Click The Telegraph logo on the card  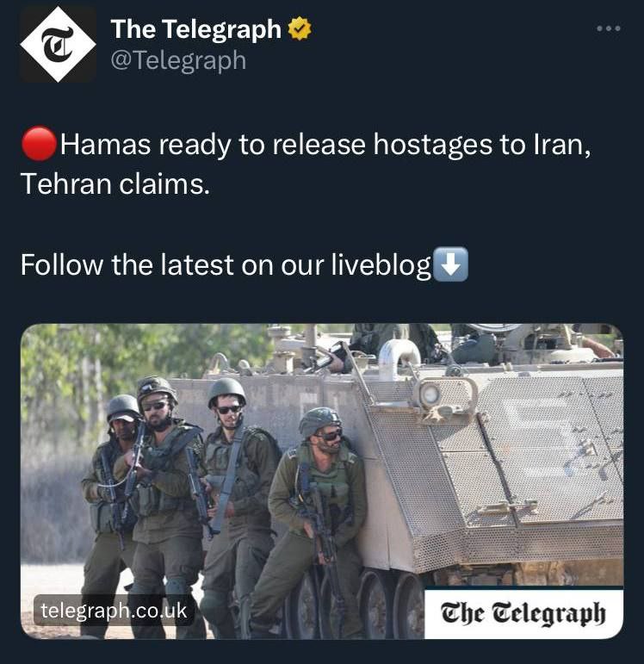[523, 613]
